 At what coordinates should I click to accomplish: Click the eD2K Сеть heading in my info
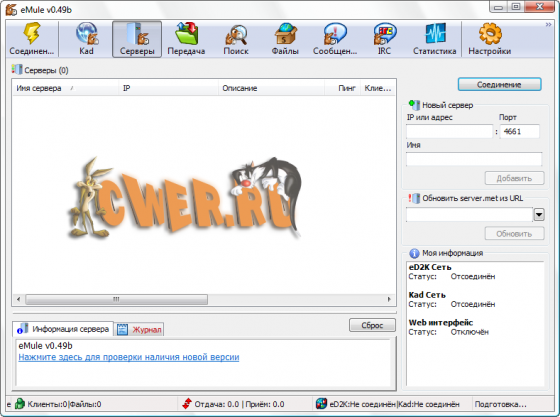tap(430, 267)
